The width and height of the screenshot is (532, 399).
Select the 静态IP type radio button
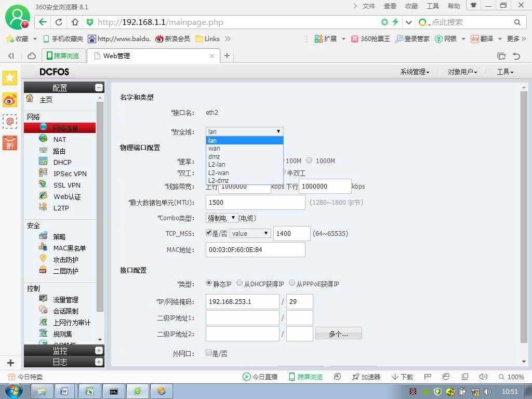209,283
